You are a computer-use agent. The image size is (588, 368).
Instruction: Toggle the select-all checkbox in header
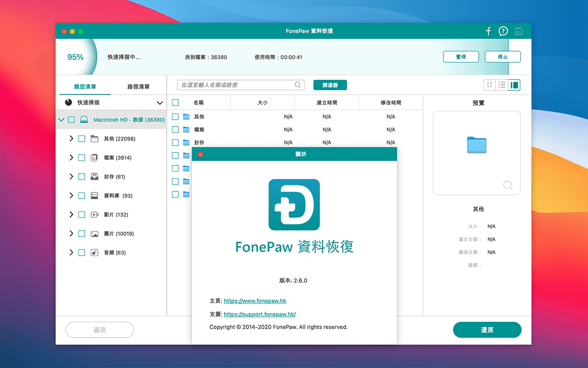coord(175,103)
